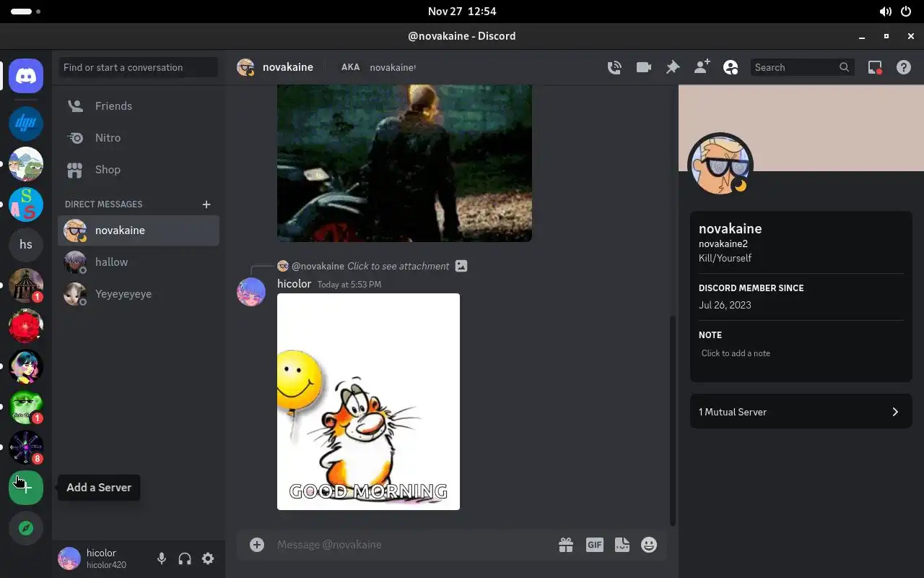Click the clock Nov 27 12:54
This screenshot has width=924, height=578.
(462, 12)
